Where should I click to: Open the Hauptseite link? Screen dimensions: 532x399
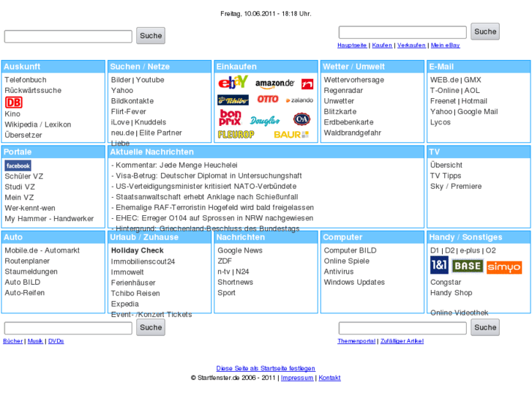(352, 45)
